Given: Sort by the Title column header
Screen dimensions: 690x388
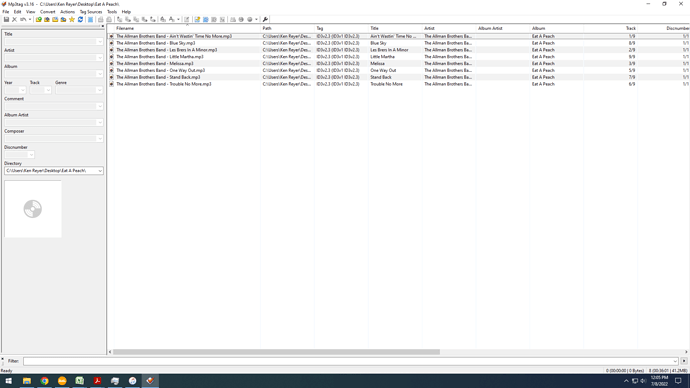Looking at the screenshot, I should point(395,28).
